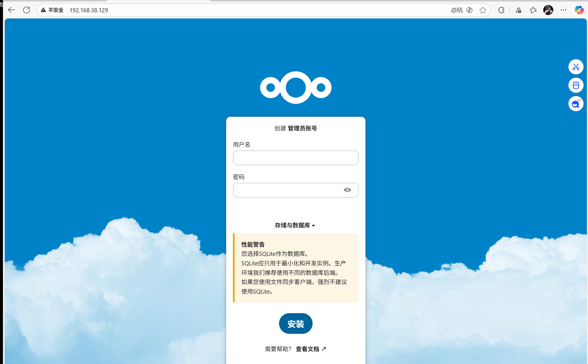
Task: Click the floating chat search icon
Action: click(576, 104)
